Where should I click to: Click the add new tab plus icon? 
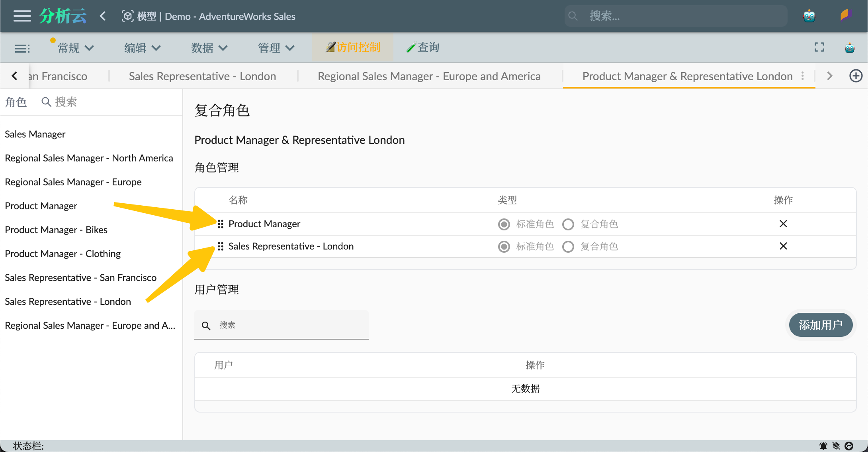point(856,76)
